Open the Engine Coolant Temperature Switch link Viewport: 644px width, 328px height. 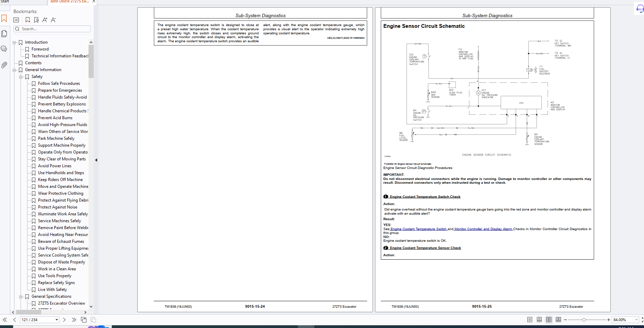pyautogui.click(x=418, y=229)
